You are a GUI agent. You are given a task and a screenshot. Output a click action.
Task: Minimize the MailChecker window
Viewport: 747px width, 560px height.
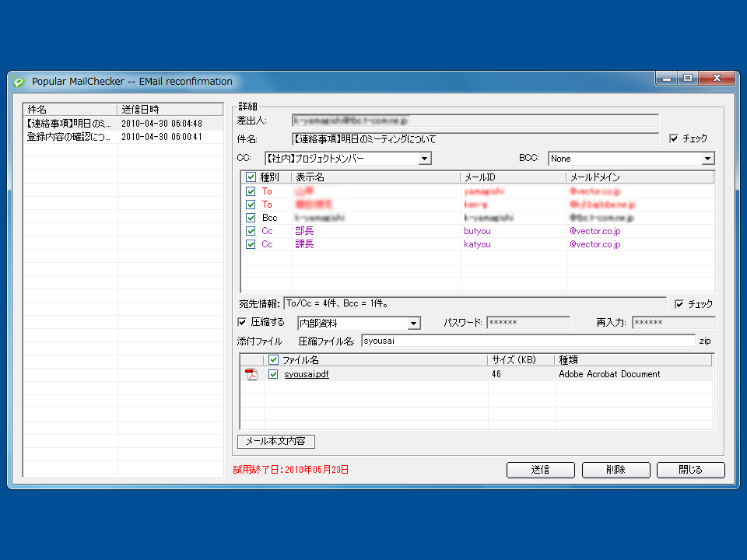[x=667, y=78]
